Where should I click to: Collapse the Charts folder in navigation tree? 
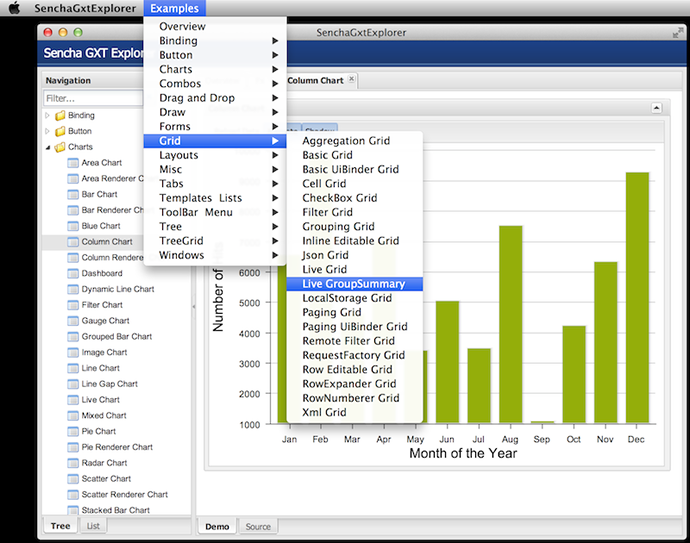48,147
